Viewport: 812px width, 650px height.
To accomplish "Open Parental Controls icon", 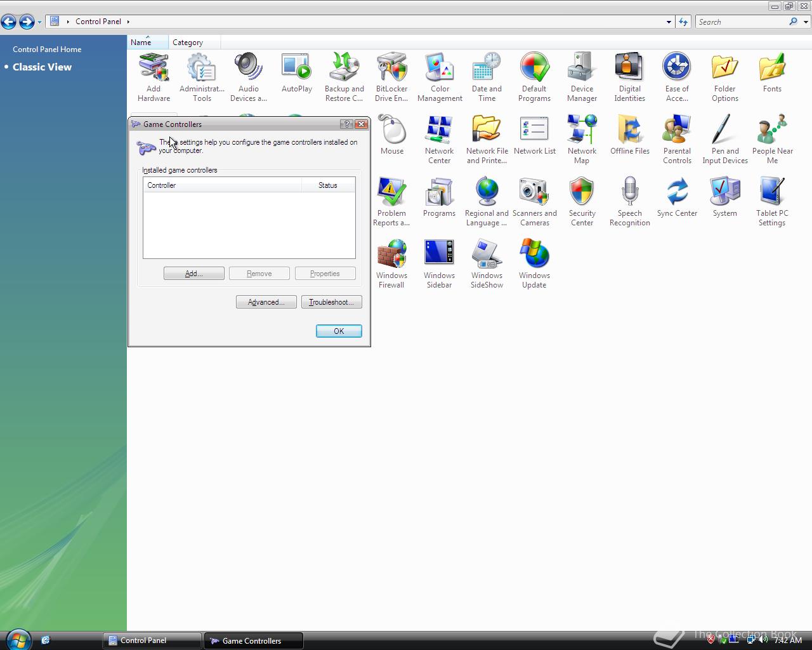I will (x=677, y=140).
